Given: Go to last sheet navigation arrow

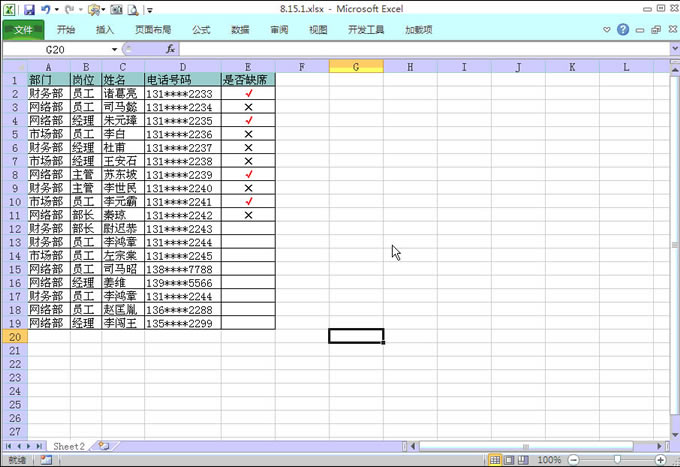Looking at the screenshot, I should (x=39, y=446).
